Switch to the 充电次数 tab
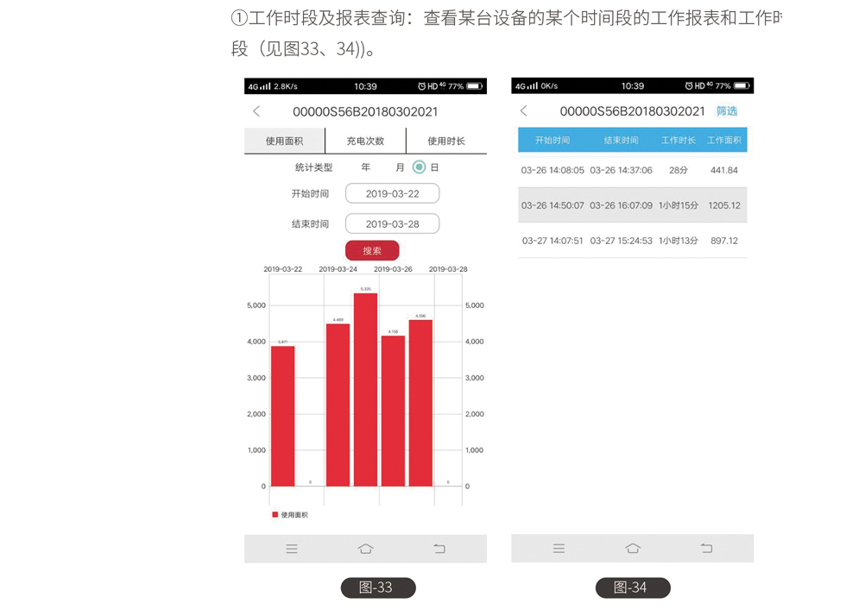The image size is (846, 616). click(365, 141)
